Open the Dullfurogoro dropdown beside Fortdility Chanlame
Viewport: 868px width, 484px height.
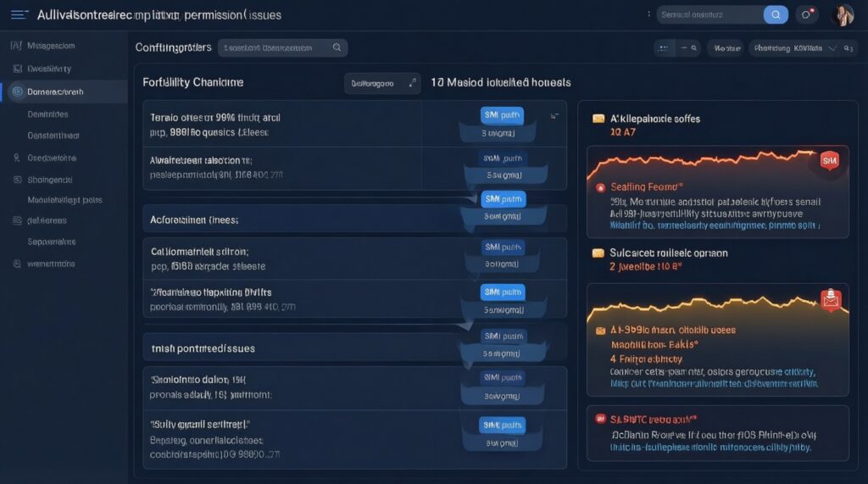[382, 83]
